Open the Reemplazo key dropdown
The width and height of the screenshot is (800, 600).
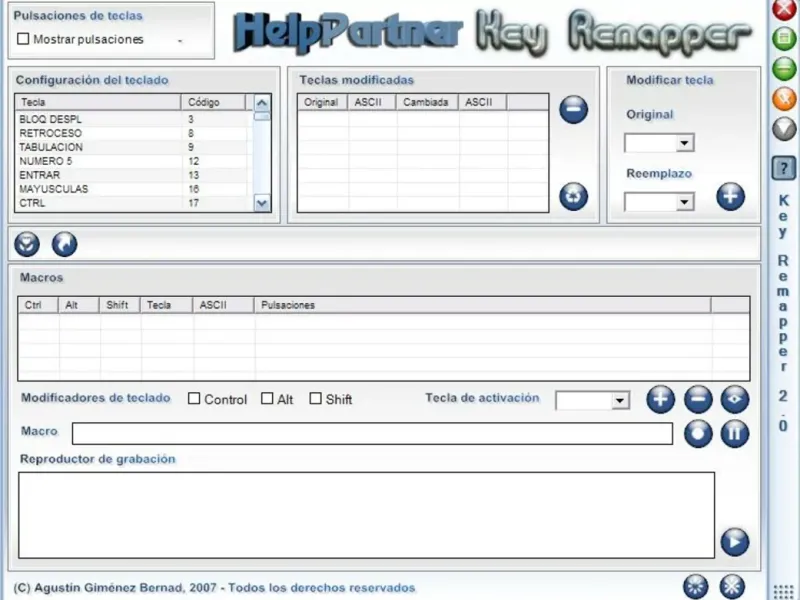pos(685,203)
